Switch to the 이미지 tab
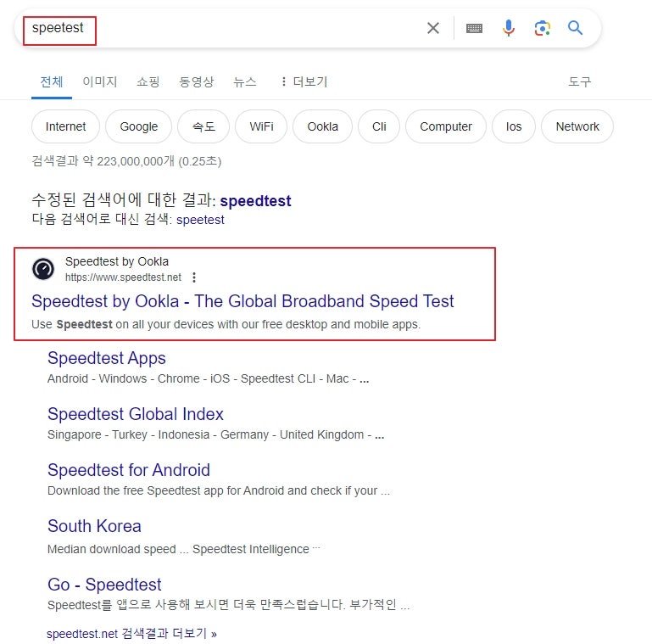This screenshot has height=644, width=652. [x=100, y=81]
